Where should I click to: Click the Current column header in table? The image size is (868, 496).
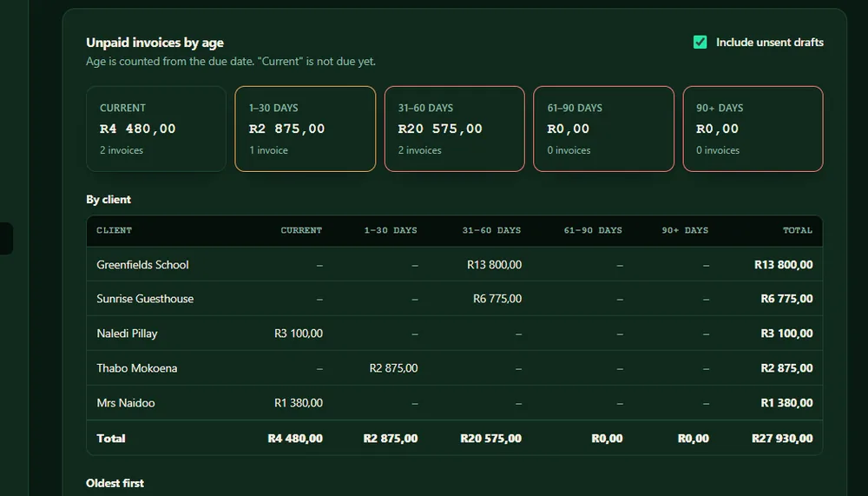coord(301,230)
